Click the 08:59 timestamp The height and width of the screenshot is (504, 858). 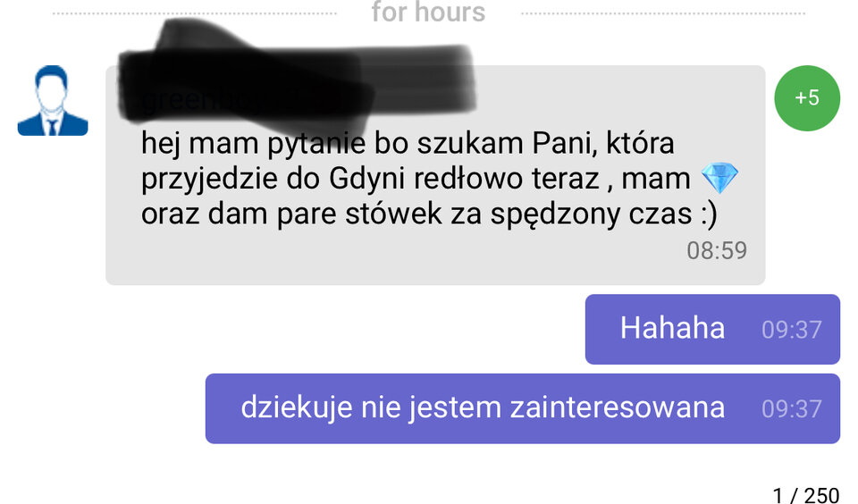716,250
